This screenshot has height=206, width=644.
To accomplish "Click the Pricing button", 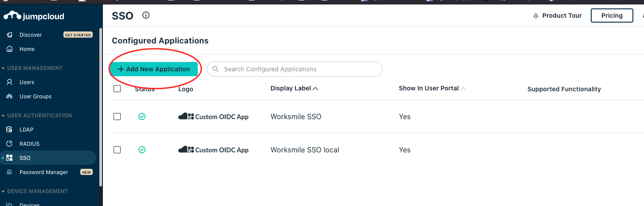I will point(612,16).
